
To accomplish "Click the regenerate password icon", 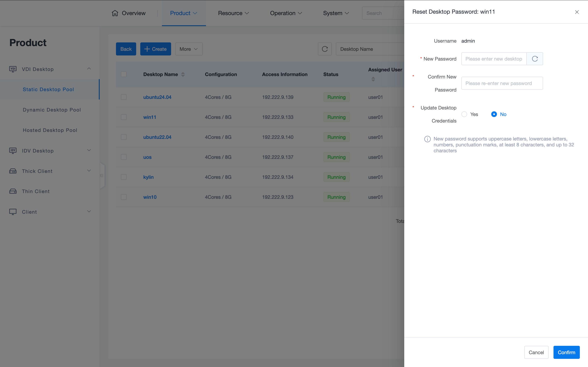I will (x=535, y=59).
